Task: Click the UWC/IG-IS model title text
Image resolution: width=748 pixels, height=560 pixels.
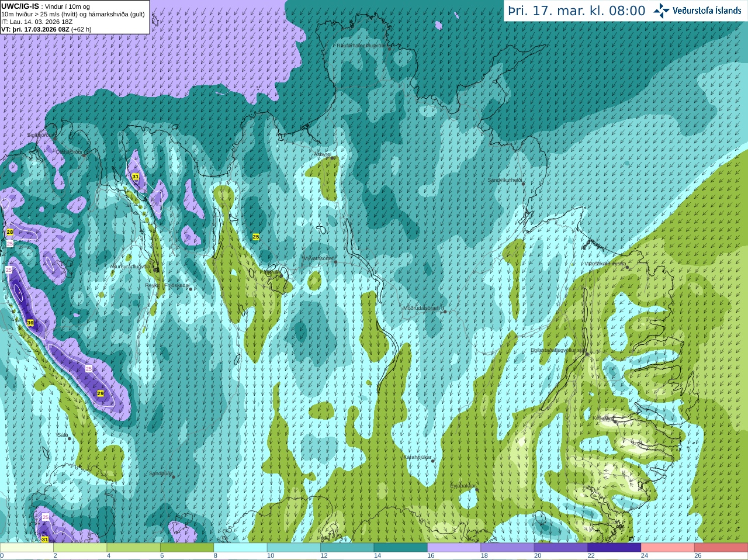Action: point(20,6)
